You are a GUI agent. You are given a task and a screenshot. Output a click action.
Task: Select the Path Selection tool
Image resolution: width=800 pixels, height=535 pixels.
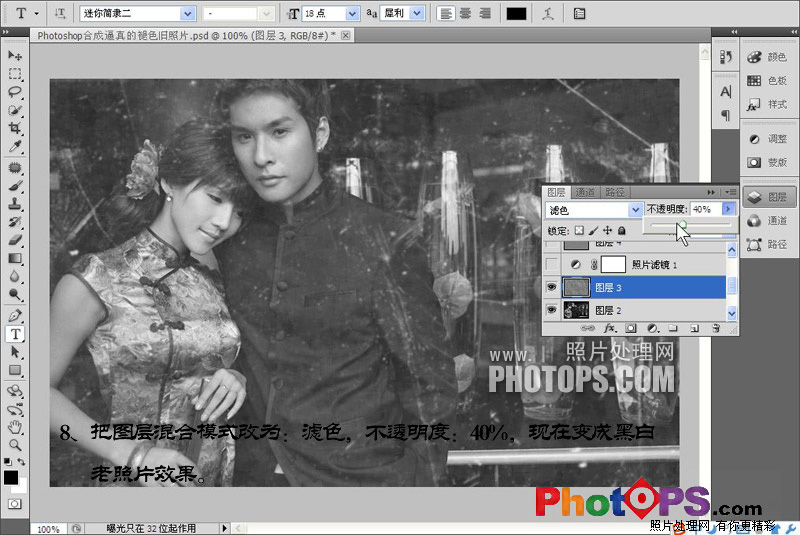coord(15,352)
